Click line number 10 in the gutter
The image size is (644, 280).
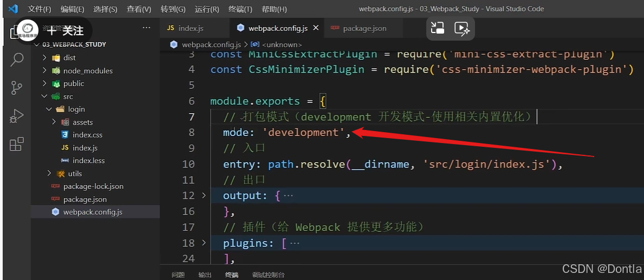pyautogui.click(x=188, y=164)
